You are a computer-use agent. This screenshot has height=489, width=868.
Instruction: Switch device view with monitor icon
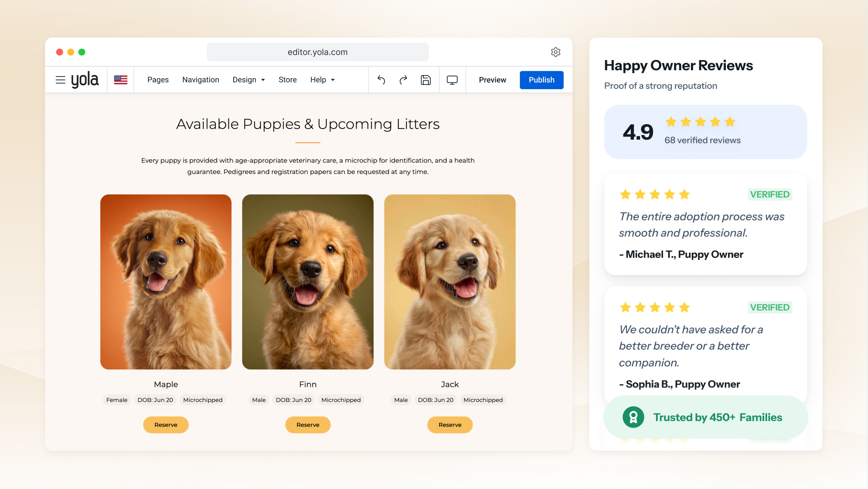coord(452,80)
